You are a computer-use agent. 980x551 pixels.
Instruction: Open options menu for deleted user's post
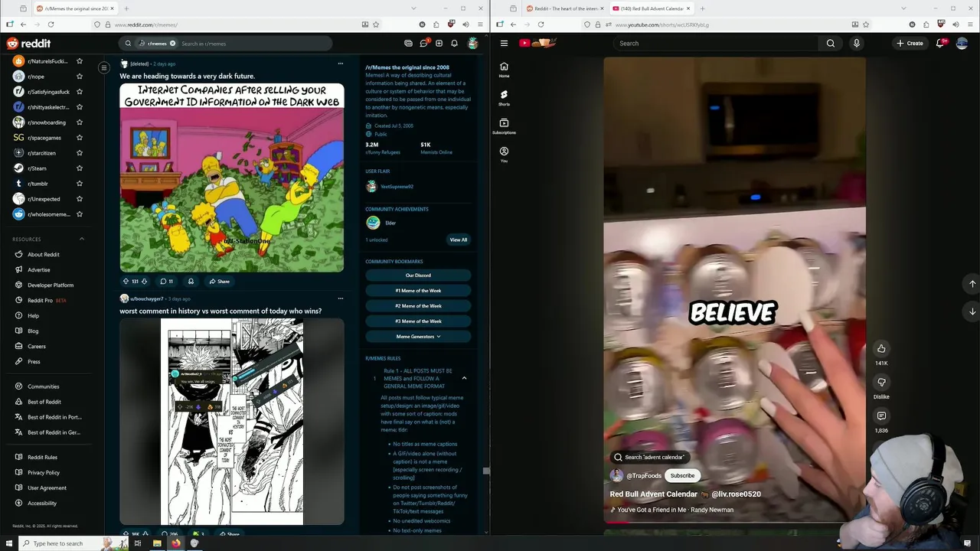[341, 64]
